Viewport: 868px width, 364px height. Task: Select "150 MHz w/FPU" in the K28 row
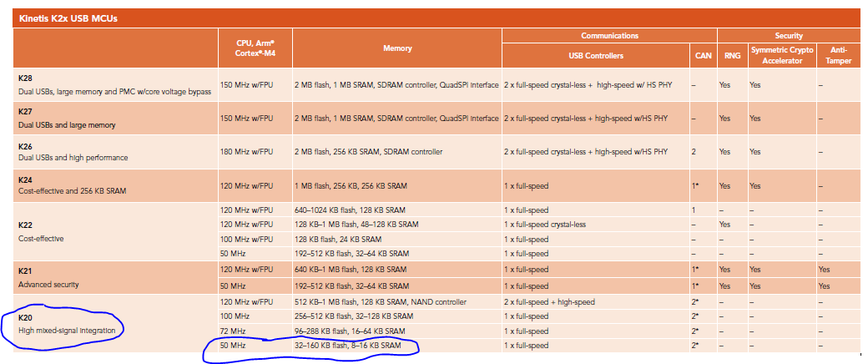[x=247, y=86]
